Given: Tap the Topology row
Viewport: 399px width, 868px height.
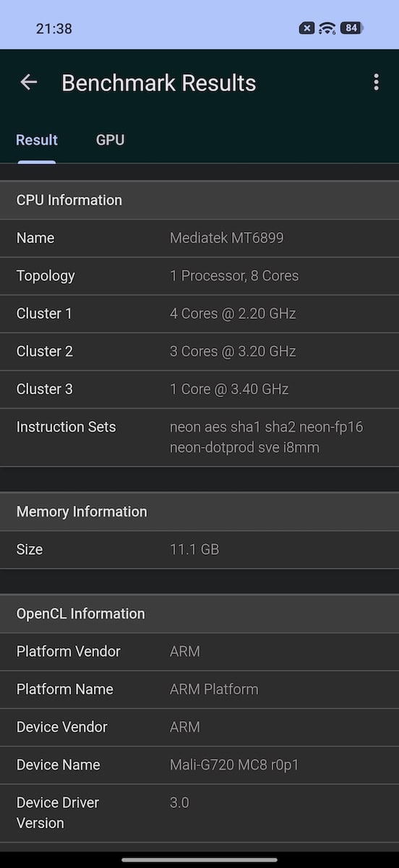Looking at the screenshot, I should (x=199, y=276).
